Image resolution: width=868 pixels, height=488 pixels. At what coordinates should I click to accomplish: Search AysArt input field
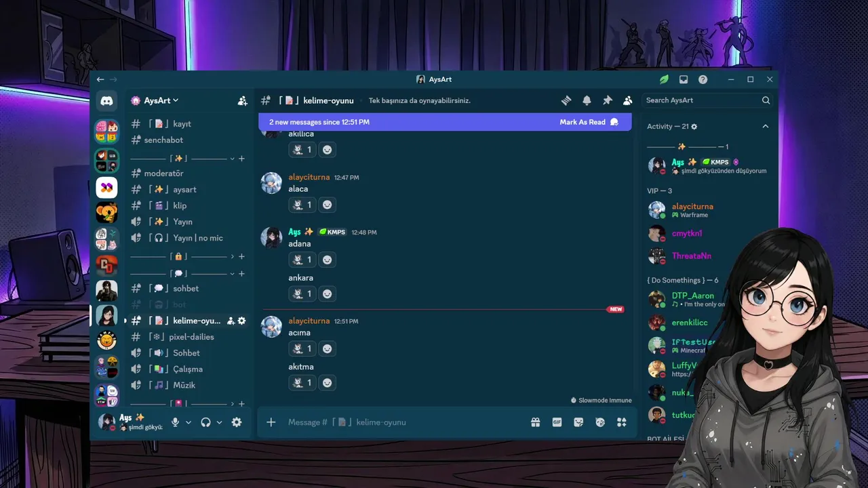pyautogui.click(x=707, y=100)
